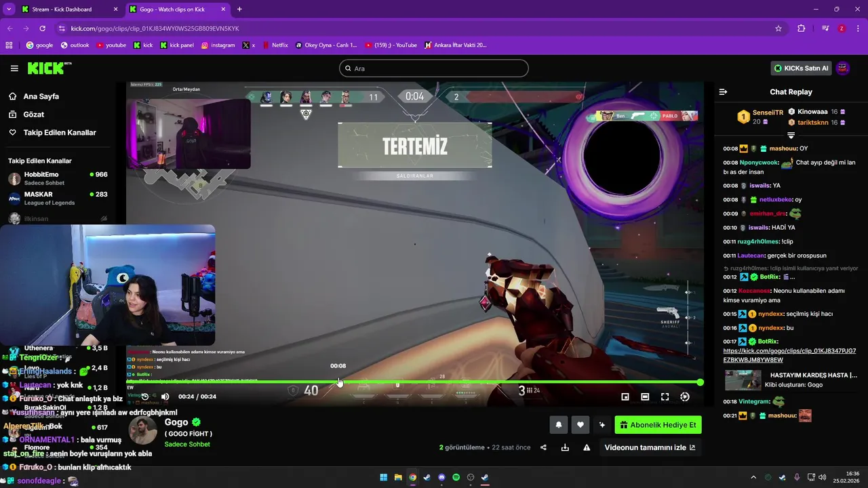The width and height of the screenshot is (868, 488).
Task: Open the kick panel bookmark
Action: 177,45
